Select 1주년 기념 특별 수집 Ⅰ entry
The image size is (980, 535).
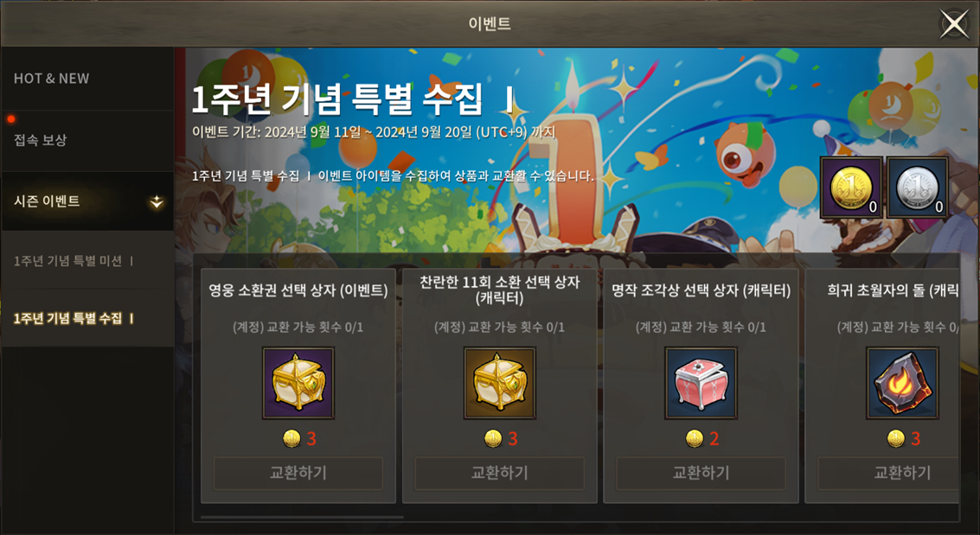tap(87, 318)
